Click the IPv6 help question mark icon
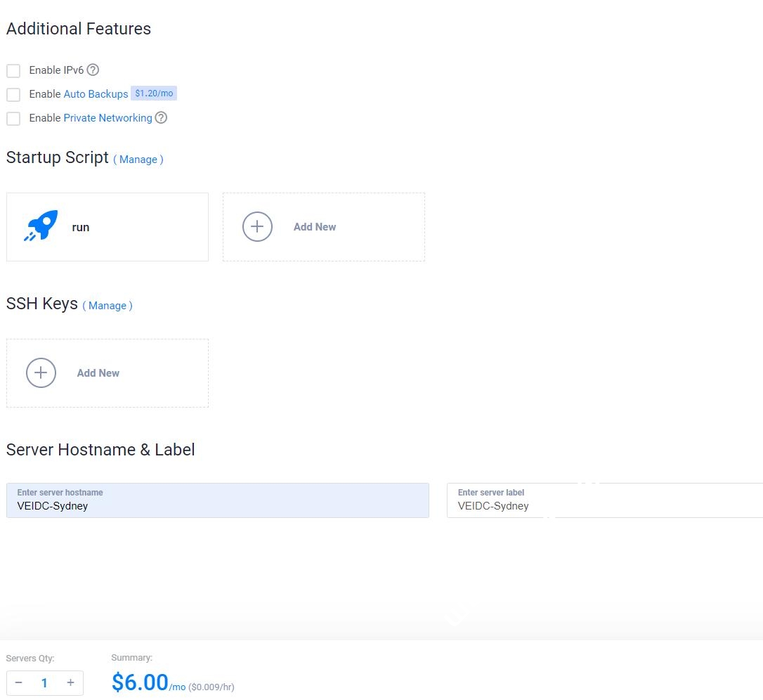 93,70
